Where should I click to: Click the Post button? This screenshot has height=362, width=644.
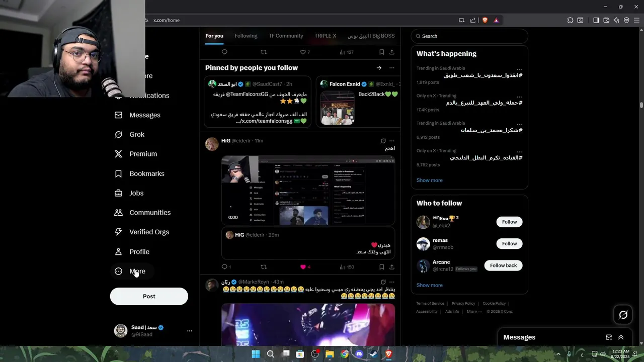[x=149, y=297]
